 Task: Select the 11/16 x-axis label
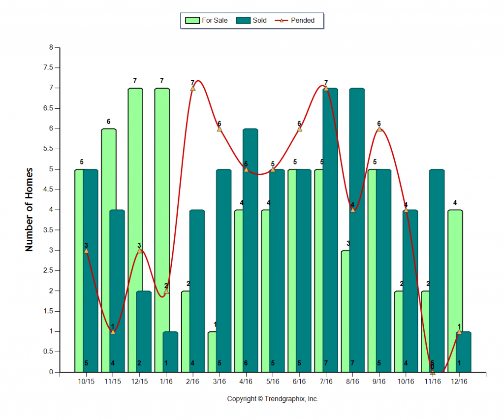pos(433,382)
